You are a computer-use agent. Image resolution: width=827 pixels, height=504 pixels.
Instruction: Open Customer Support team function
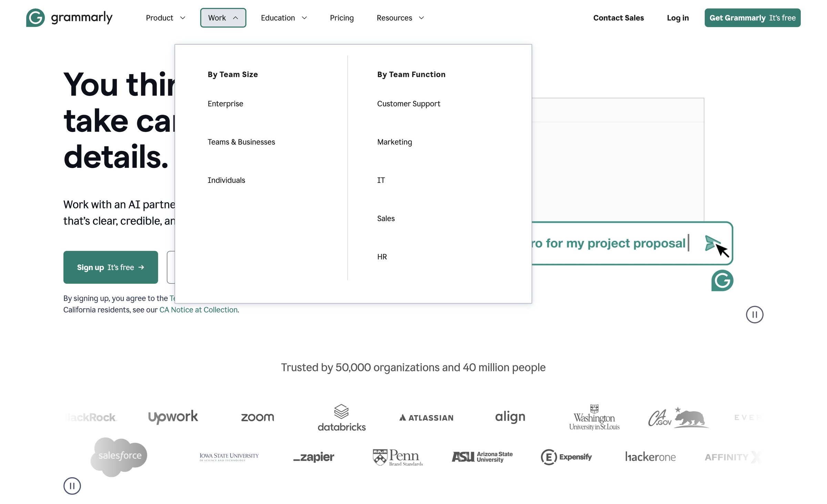click(x=408, y=104)
